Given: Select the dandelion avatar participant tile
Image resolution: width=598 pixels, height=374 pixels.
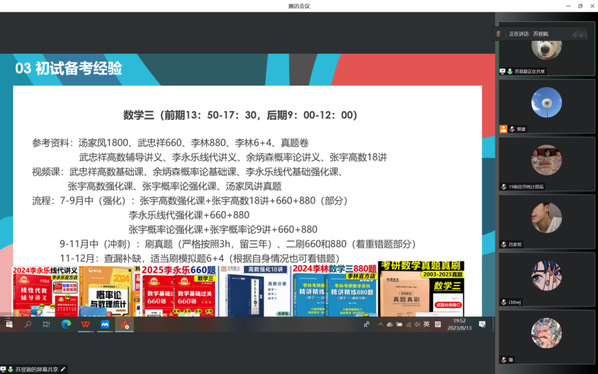Looking at the screenshot, I should point(547,106).
